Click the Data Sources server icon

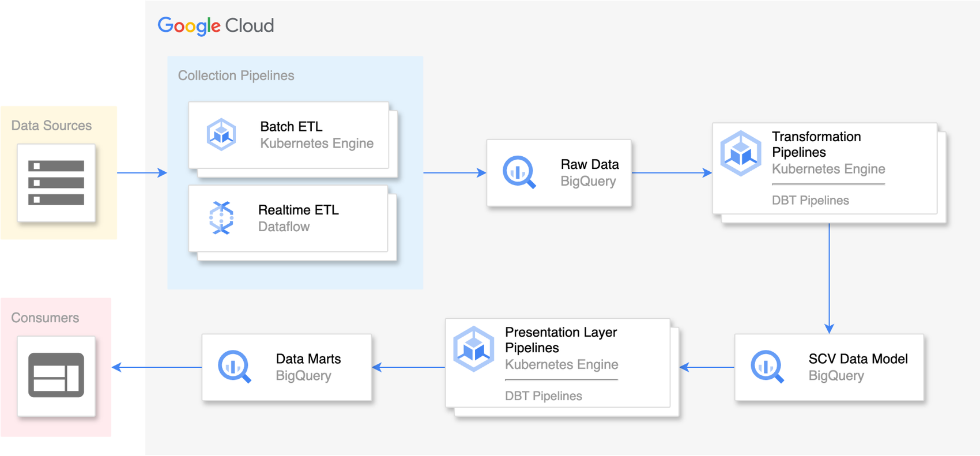click(x=56, y=183)
